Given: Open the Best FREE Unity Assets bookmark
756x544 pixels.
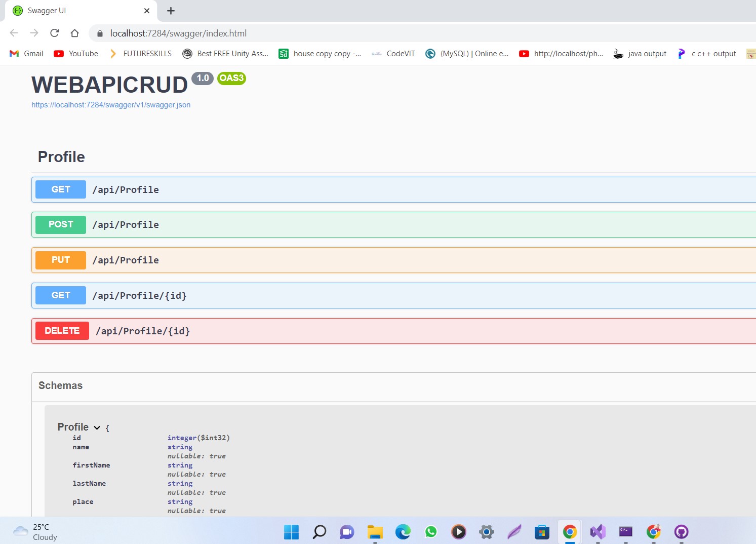Looking at the screenshot, I should coord(225,54).
